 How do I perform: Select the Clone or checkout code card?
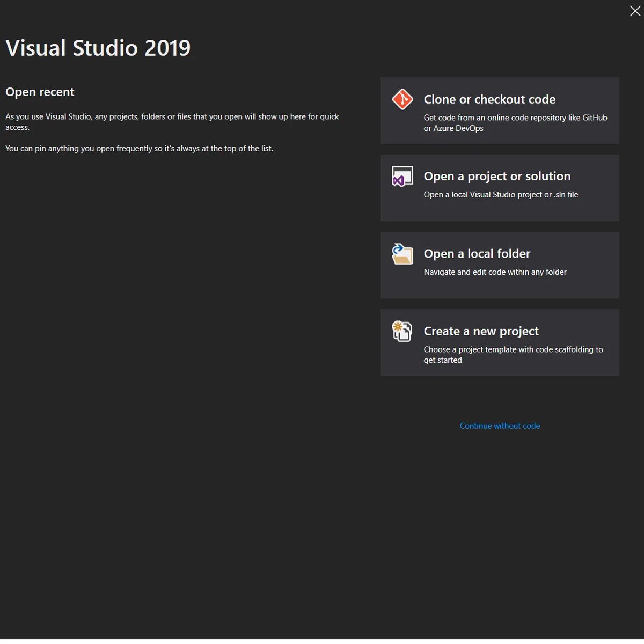pos(500,111)
